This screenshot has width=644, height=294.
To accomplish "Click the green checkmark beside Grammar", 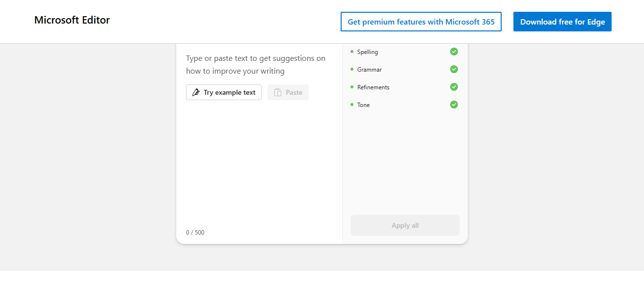I will (x=454, y=69).
